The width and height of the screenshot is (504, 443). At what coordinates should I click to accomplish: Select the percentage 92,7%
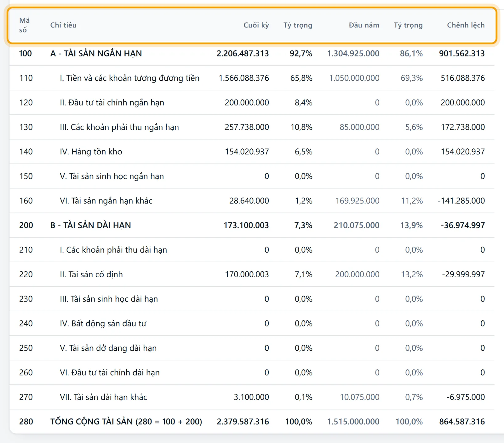tap(301, 54)
